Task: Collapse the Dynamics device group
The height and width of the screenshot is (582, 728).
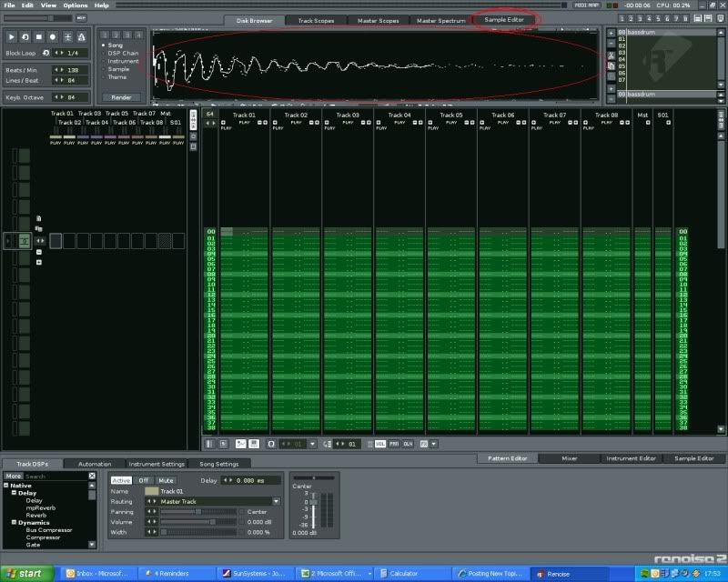Action: pos(14,522)
